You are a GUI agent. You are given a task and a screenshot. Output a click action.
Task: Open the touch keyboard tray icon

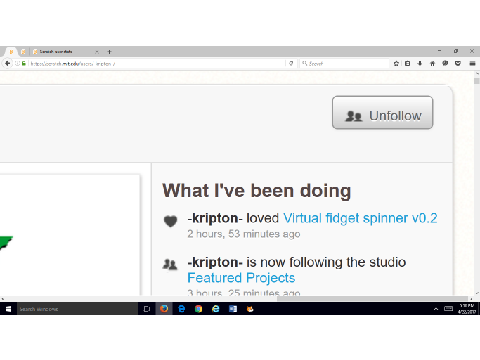click(x=448, y=309)
